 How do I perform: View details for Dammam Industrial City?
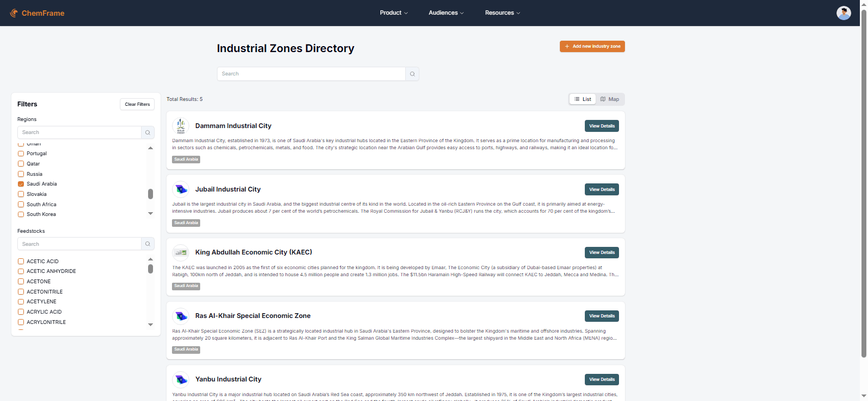602,126
